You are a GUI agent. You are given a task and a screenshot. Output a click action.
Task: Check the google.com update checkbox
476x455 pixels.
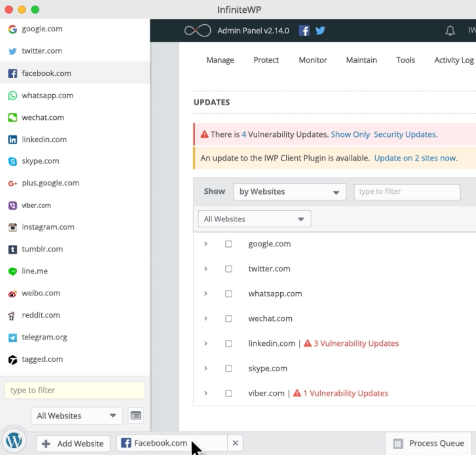point(228,244)
